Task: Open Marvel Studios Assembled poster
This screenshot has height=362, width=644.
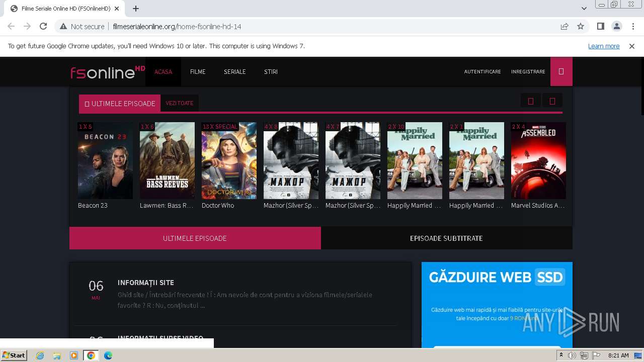Action: [x=538, y=160]
